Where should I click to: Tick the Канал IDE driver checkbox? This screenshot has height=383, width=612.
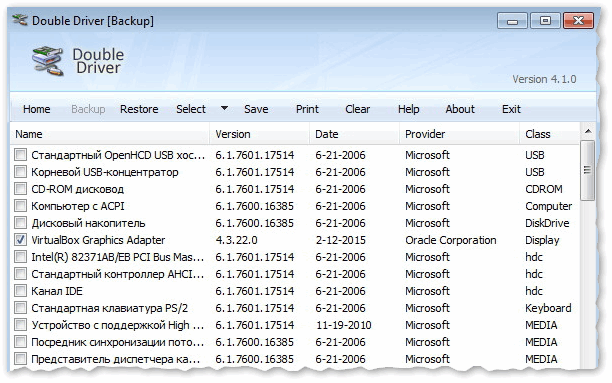coord(20,291)
